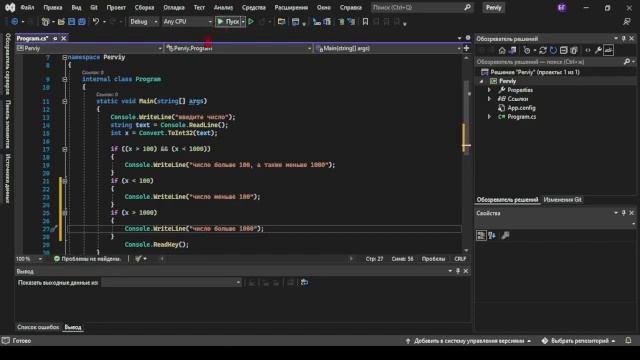Viewport: 640px width, 360px height.
Task: Open the Perviy.Program type dropdown
Action: [x=239, y=48]
